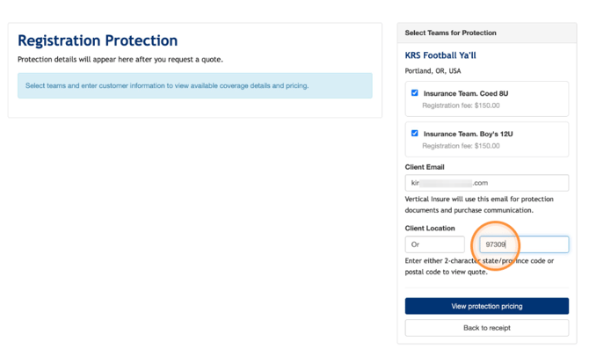Click the Client Email input field
589x364 pixels.
point(486,183)
